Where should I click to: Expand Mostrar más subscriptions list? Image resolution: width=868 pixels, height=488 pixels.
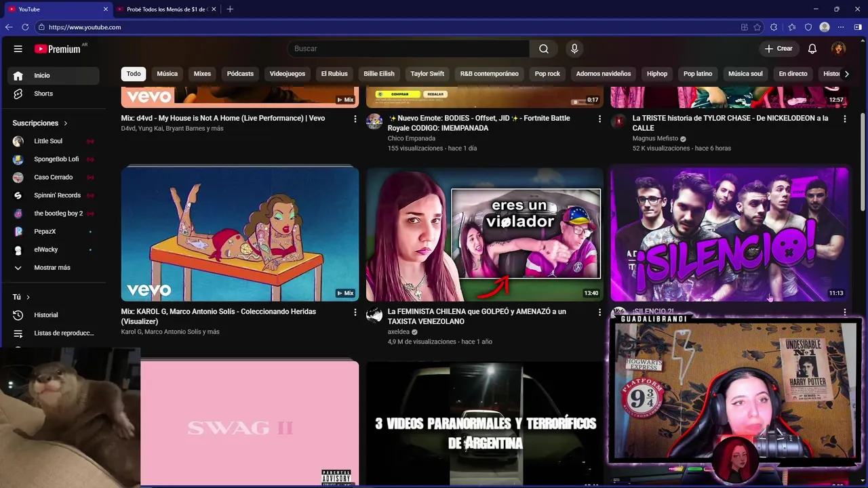(x=54, y=268)
